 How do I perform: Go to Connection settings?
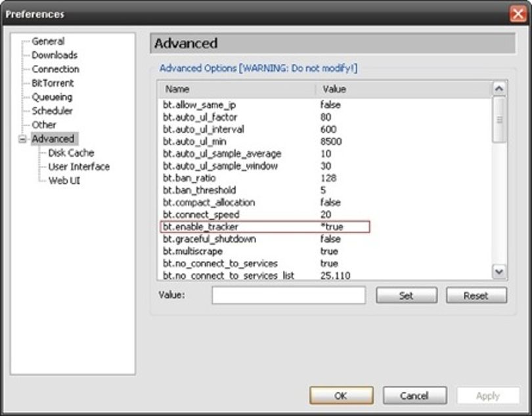pyautogui.click(x=55, y=69)
